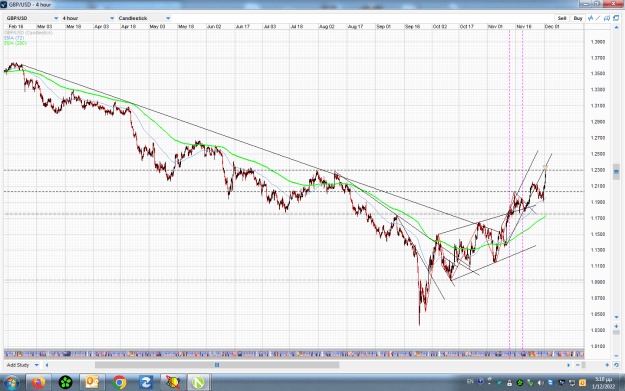Expand the Add Study dropdown
This screenshot has height=391, width=625.
coord(22,365)
